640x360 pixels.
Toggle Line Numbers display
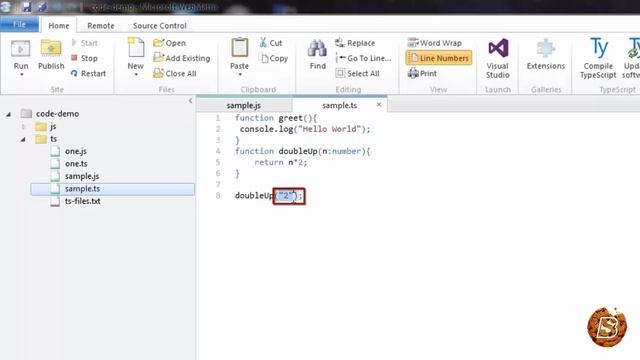(x=439, y=58)
